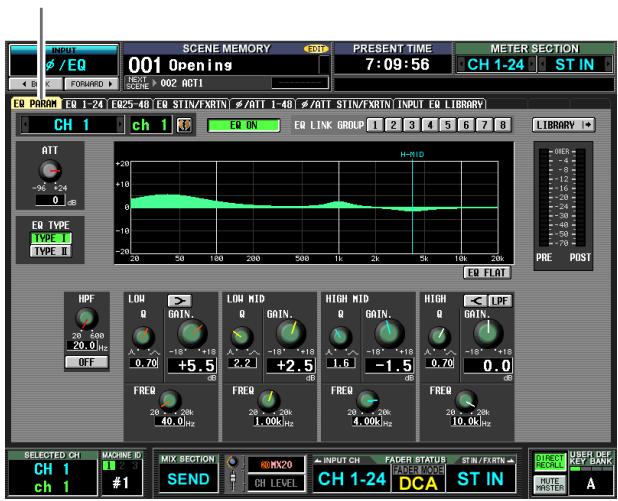Click the ø/EQ input function display
Image resolution: width=618 pixels, height=501 pixels.
click(x=64, y=65)
